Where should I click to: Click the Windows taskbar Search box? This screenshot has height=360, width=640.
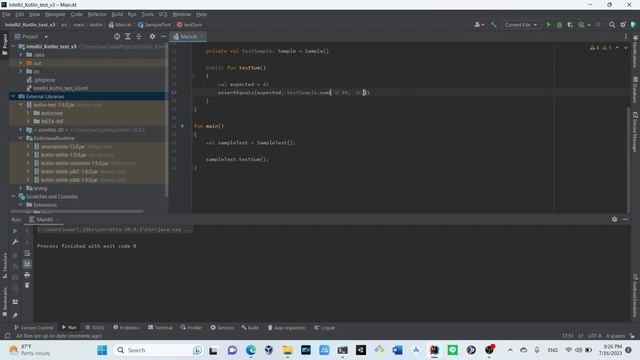click(157, 350)
